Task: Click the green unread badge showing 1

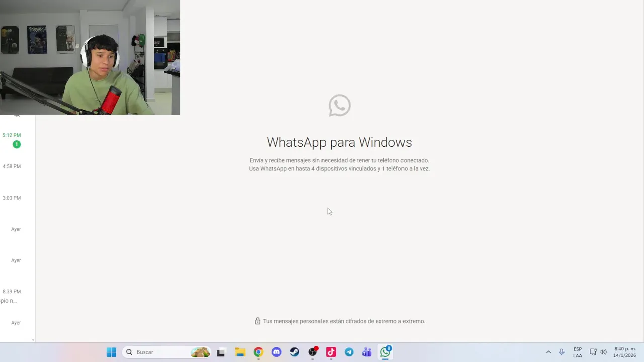Action: click(17, 144)
